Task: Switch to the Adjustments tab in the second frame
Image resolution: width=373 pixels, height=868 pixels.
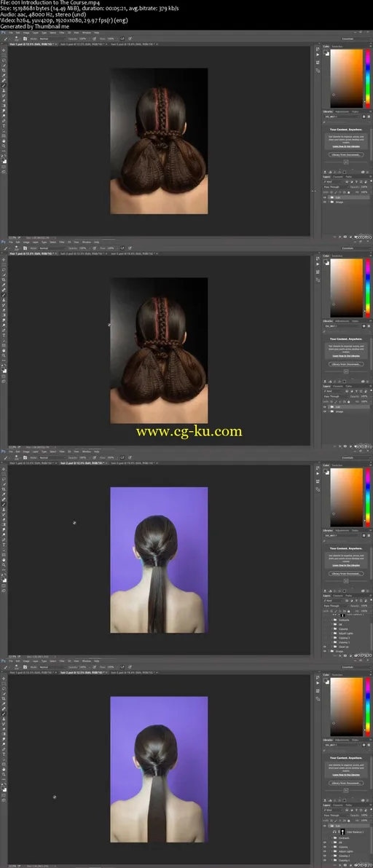Action: click(342, 320)
